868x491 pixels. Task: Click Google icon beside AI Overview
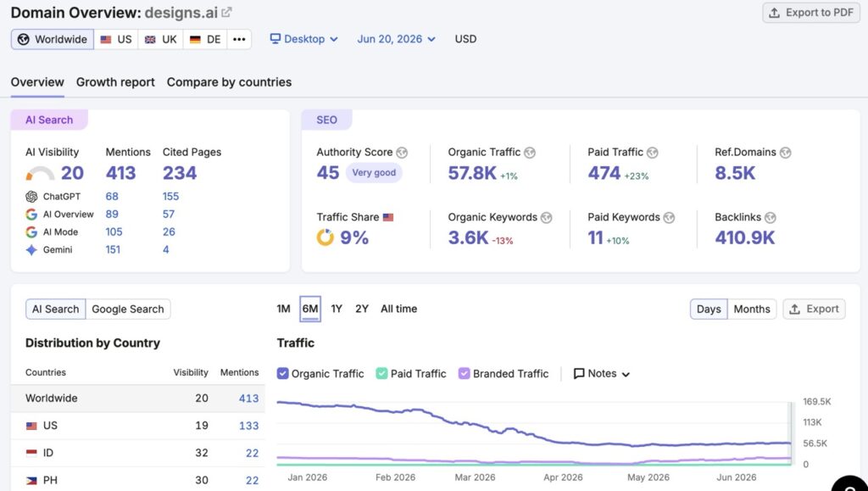(31, 215)
